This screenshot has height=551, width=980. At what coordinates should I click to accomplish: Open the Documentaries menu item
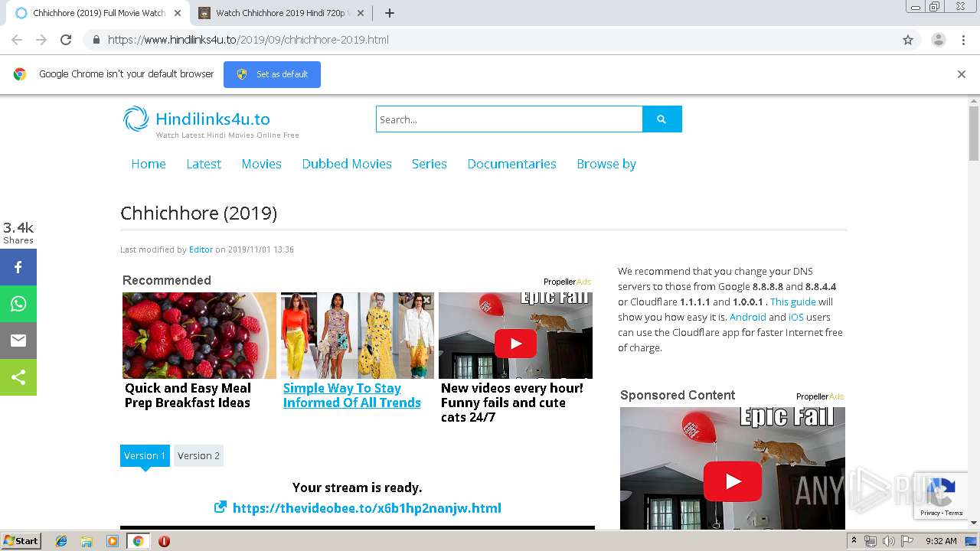(x=512, y=164)
